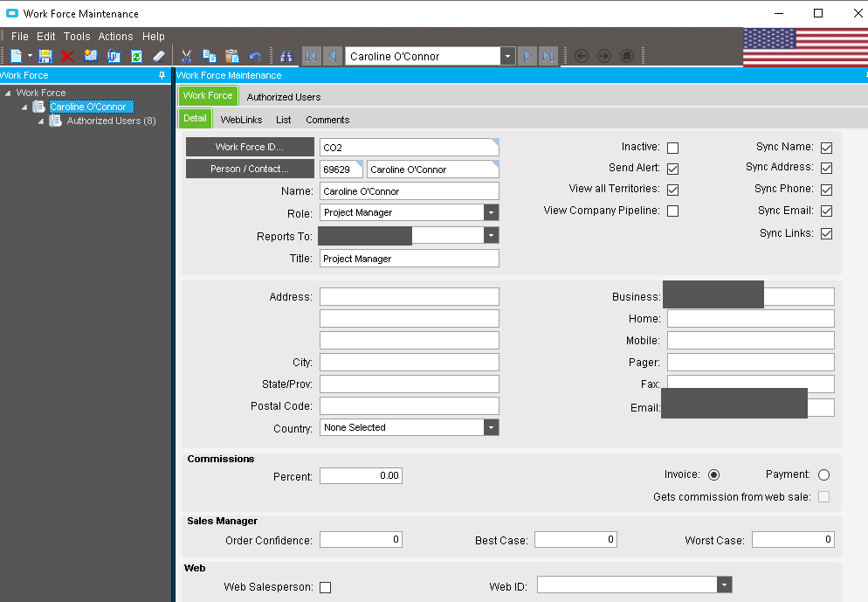Click the red Delete icon
This screenshot has height=602, width=868.
67,56
